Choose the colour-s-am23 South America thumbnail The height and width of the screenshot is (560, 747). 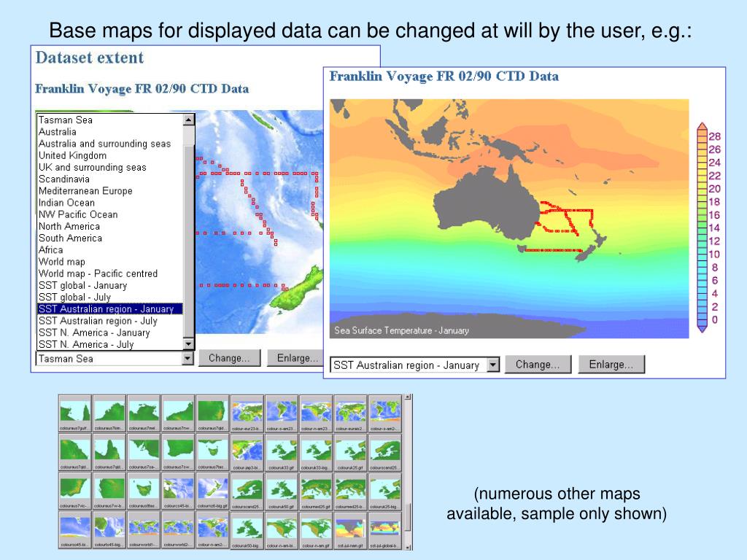click(x=282, y=413)
